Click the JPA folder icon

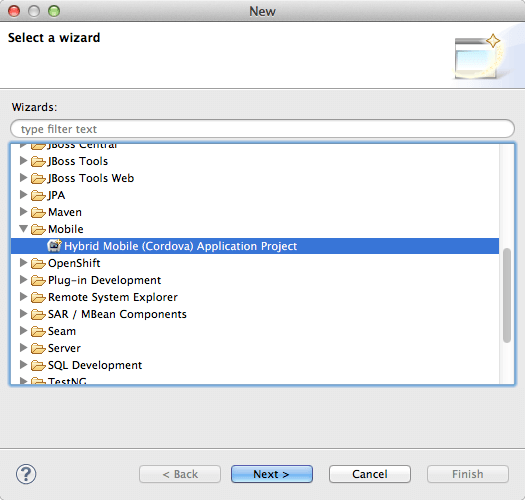38,195
